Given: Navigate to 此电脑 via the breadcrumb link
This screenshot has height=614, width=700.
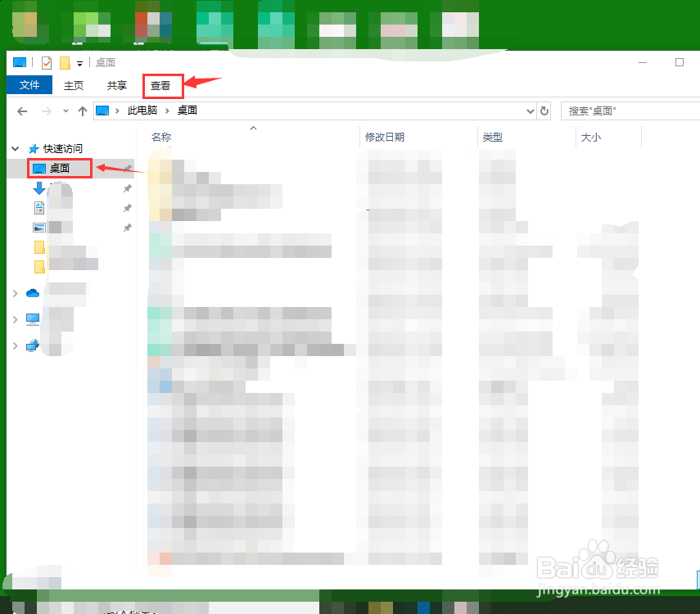Looking at the screenshot, I should [x=139, y=111].
